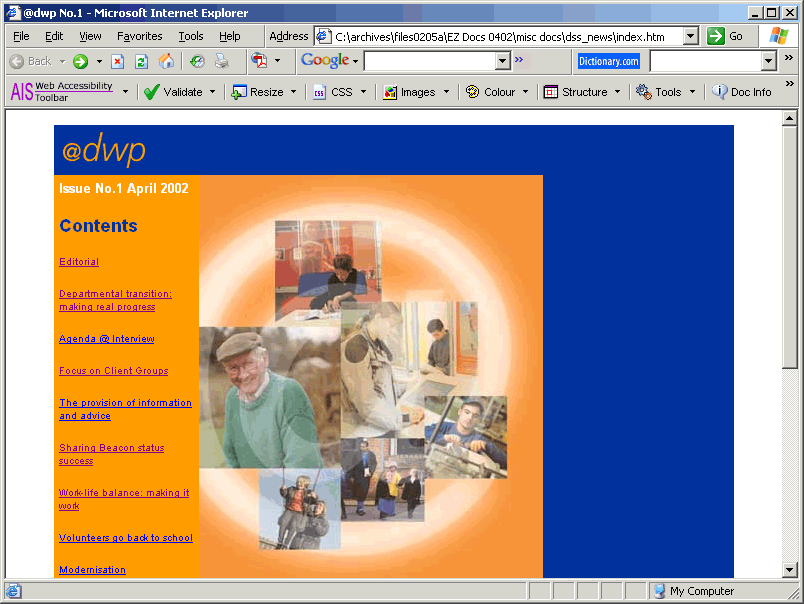Viewport: 804px width, 604px height.
Task: Open Volunteers go back to school link
Action: click(x=126, y=538)
